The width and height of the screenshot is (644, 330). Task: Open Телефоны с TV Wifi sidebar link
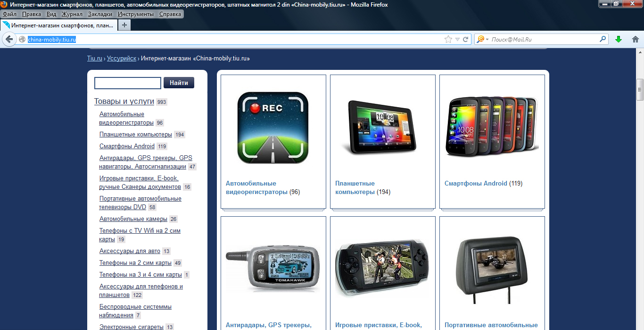140,235
